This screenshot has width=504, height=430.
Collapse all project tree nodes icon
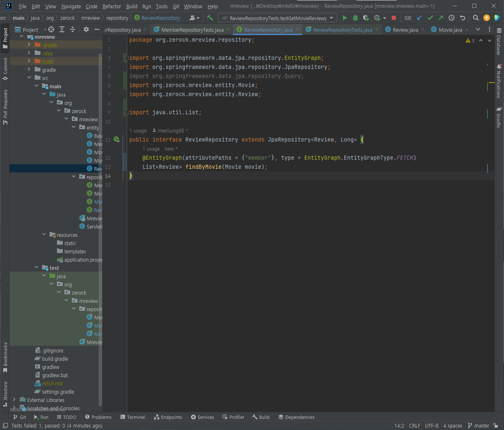(73, 29)
